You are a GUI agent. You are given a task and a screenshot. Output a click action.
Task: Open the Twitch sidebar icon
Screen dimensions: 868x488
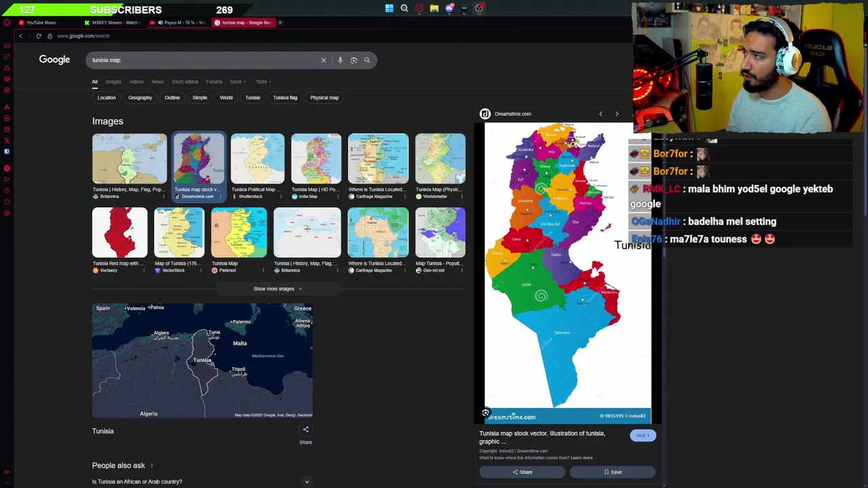[x=7, y=79]
